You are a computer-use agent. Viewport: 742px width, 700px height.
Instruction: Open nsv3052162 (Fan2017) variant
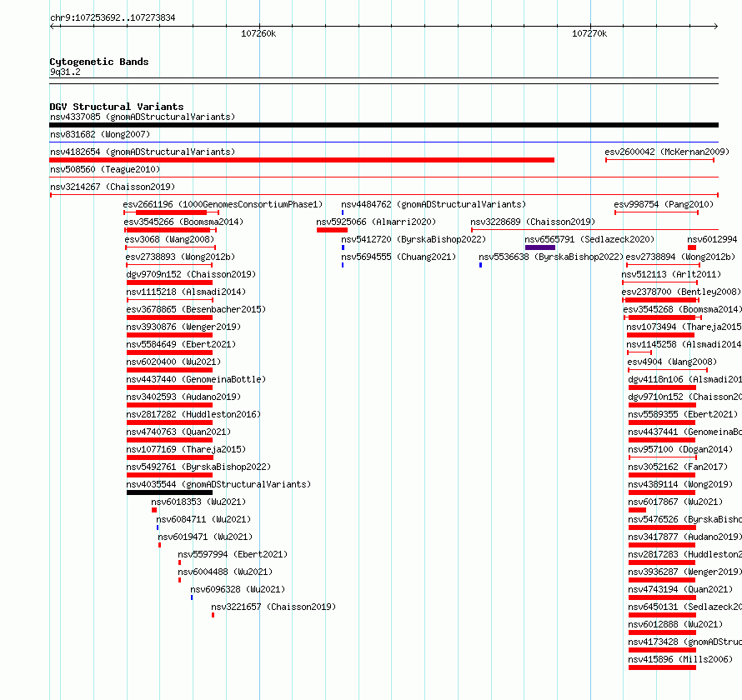678,467
